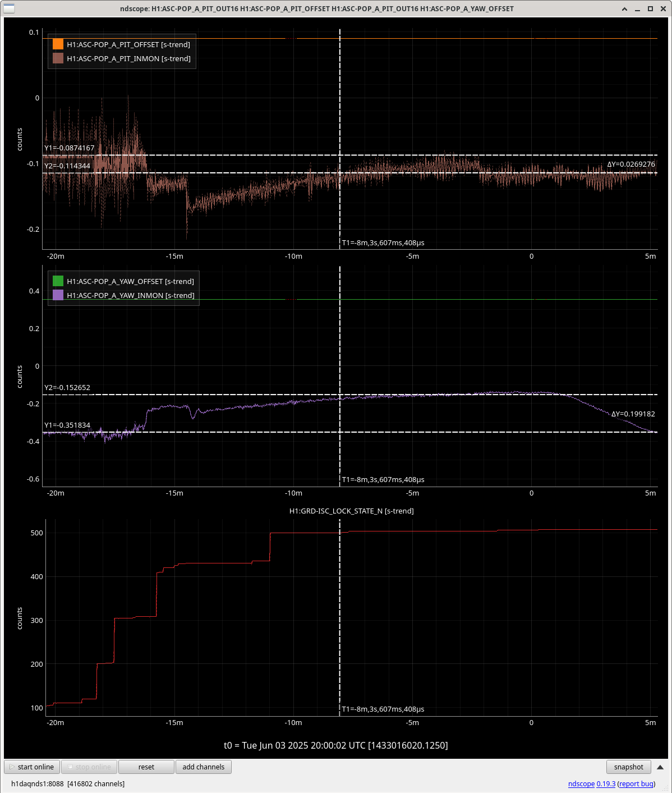Click the Y2=-0.114344 cursor label
The width and height of the screenshot is (672, 793).
coord(67,166)
